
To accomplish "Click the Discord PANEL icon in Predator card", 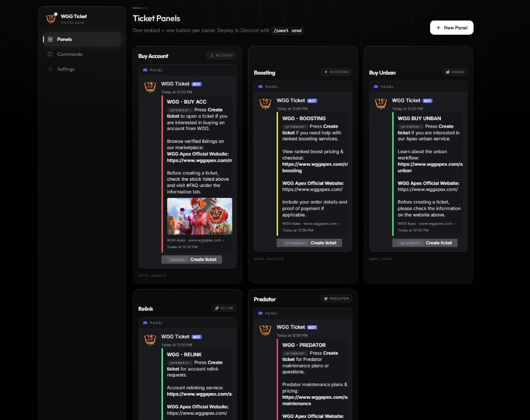I will 261,313.
